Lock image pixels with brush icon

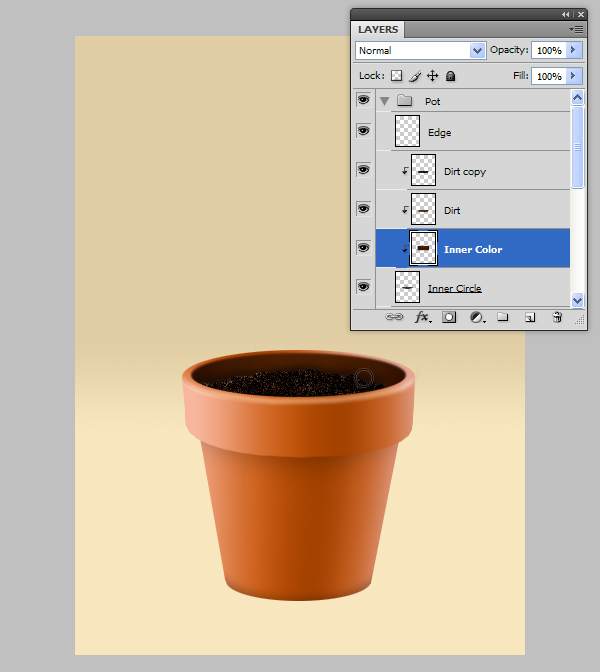(x=415, y=76)
